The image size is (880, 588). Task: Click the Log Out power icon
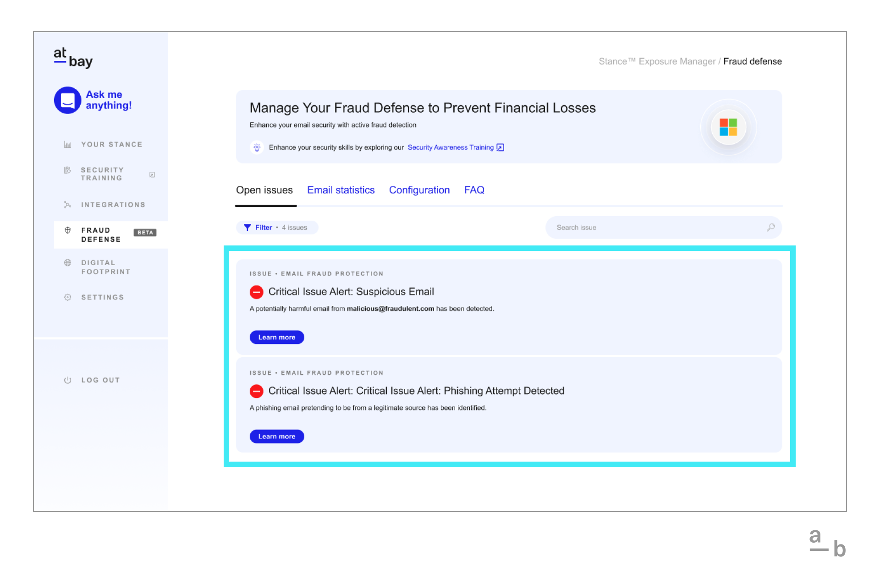pyautogui.click(x=68, y=380)
